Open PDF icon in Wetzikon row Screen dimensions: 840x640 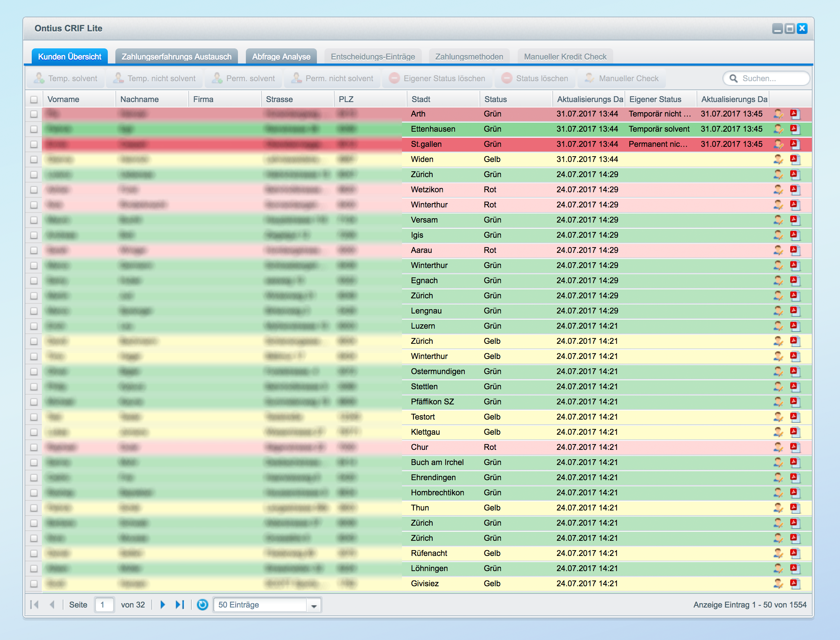pyautogui.click(x=795, y=190)
